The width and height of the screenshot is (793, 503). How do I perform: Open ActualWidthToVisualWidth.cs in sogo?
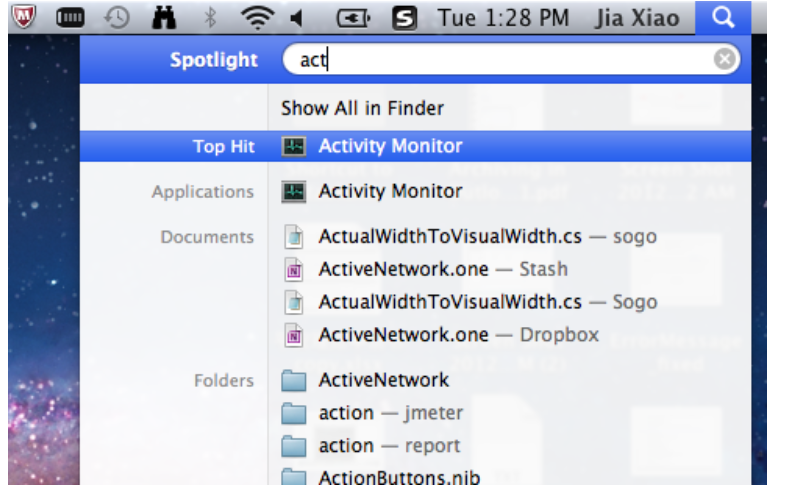click(487, 237)
